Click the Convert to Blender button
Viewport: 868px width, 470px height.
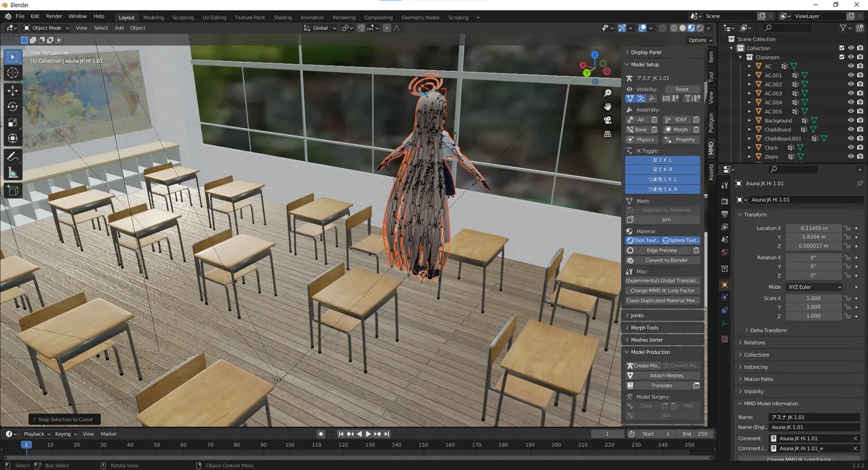pos(666,260)
